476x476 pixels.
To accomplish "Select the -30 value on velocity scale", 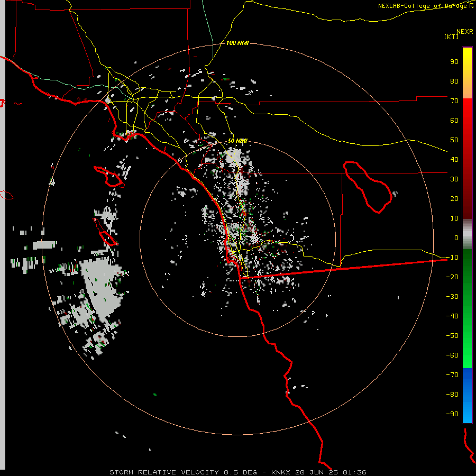I will [x=452, y=297].
